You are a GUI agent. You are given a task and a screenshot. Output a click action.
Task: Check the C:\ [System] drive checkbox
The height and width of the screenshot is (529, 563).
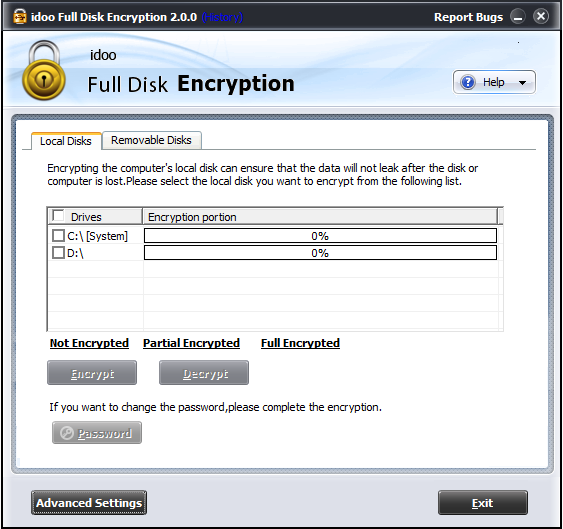point(58,236)
